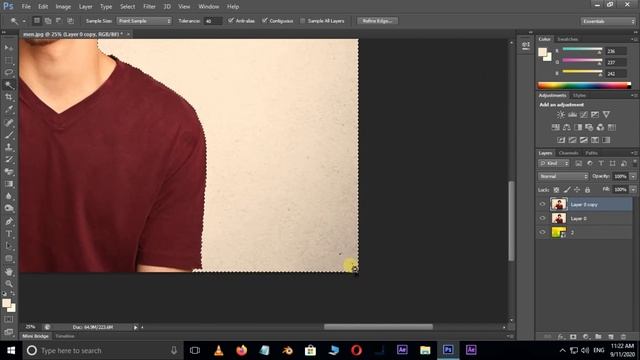Image resolution: width=640 pixels, height=360 pixels.
Task: Select the Move tool
Action: (9, 48)
